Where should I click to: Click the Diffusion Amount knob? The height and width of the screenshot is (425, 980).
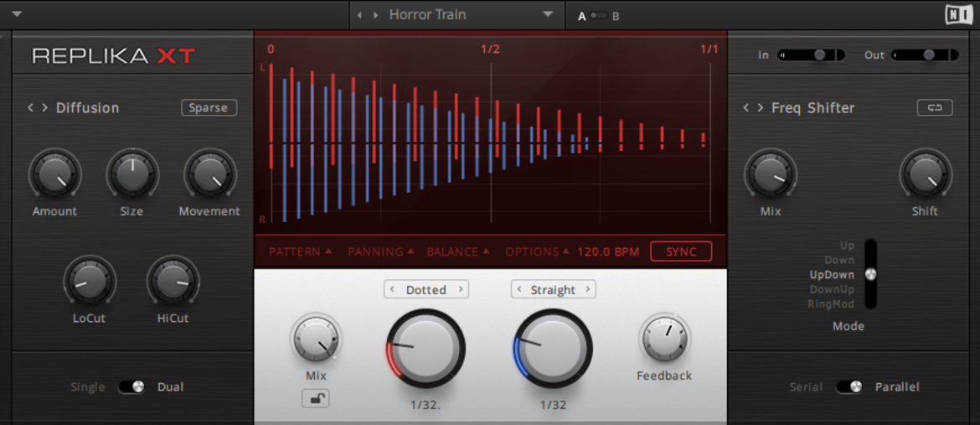pyautogui.click(x=55, y=174)
